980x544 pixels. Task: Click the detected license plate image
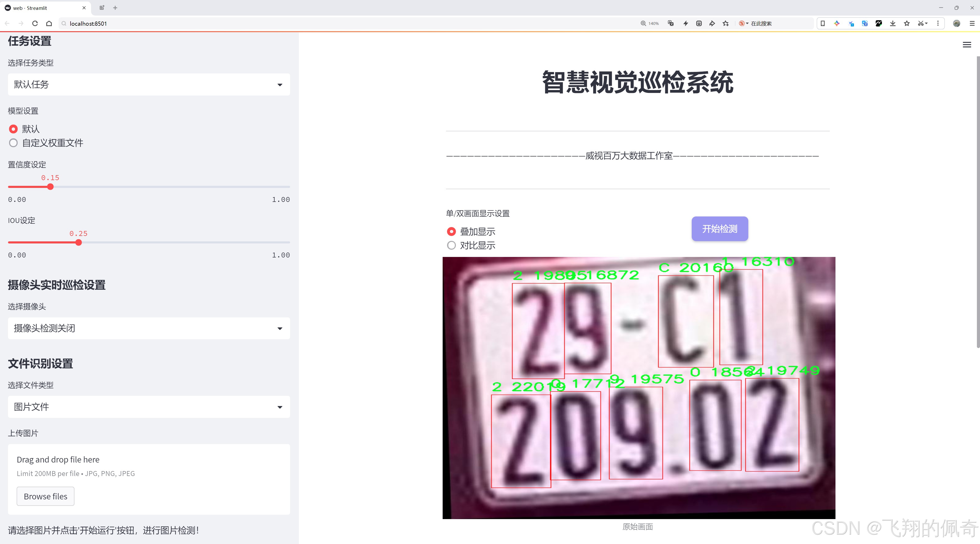(x=639, y=388)
